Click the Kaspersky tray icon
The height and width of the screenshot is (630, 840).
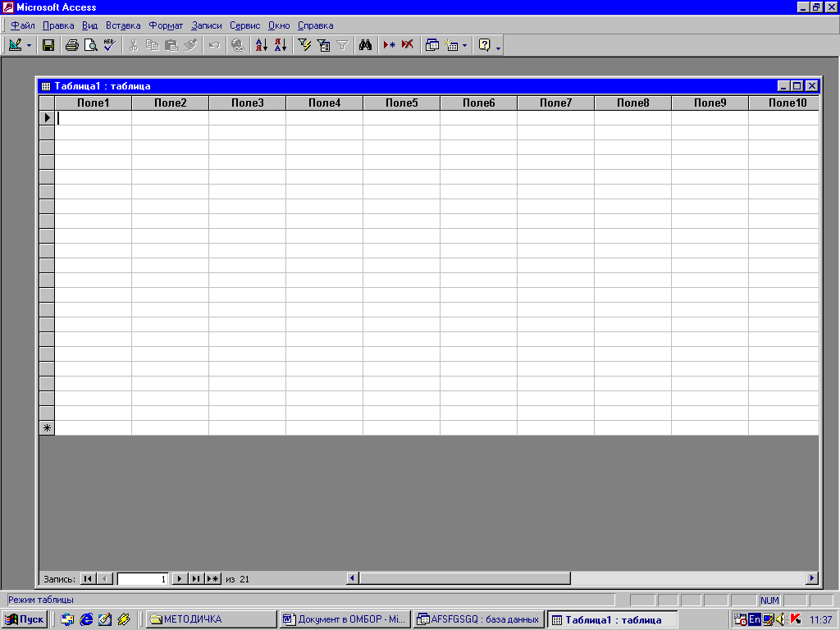(x=796, y=619)
